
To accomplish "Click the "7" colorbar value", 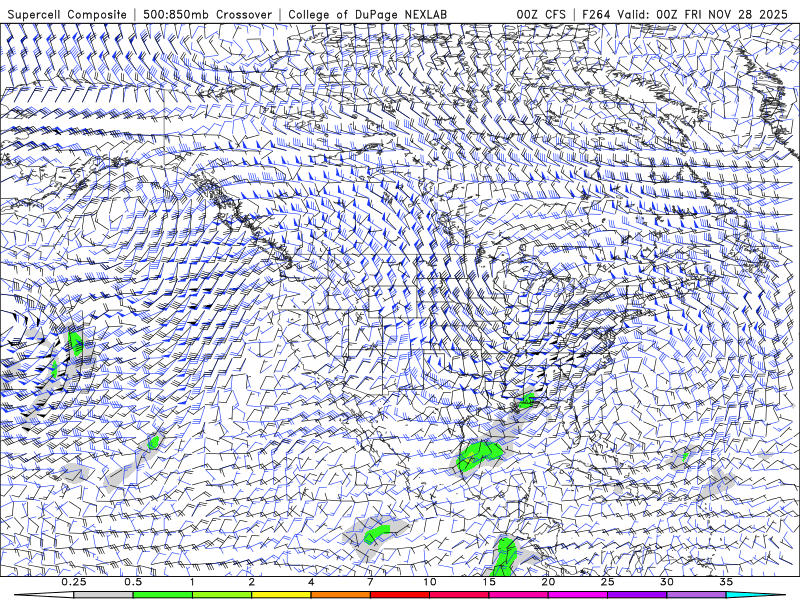I will tap(370, 582).
